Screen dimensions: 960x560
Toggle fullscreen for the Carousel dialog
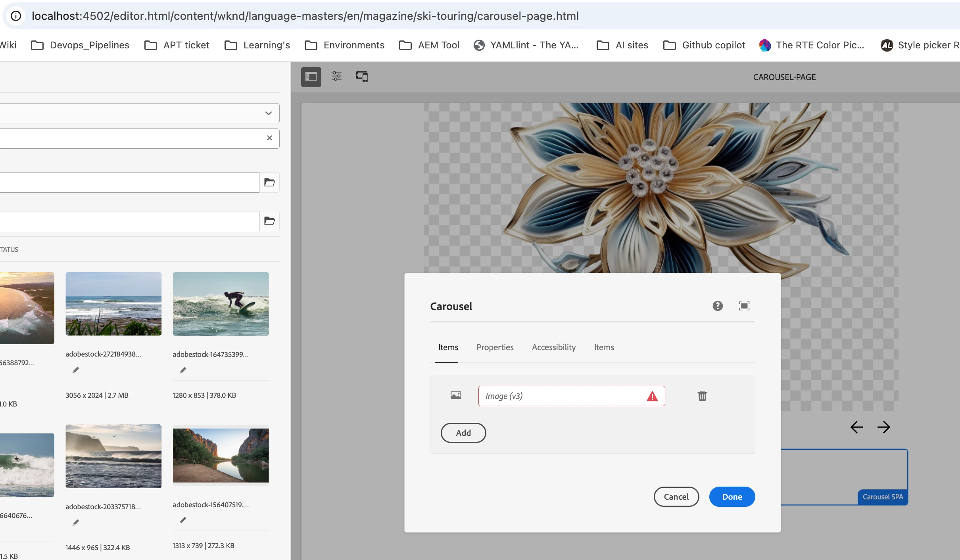744,306
